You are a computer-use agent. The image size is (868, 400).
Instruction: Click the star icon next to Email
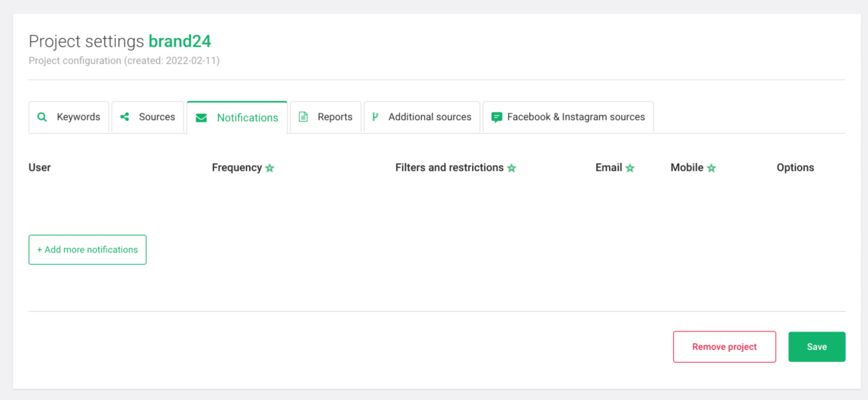(x=630, y=168)
